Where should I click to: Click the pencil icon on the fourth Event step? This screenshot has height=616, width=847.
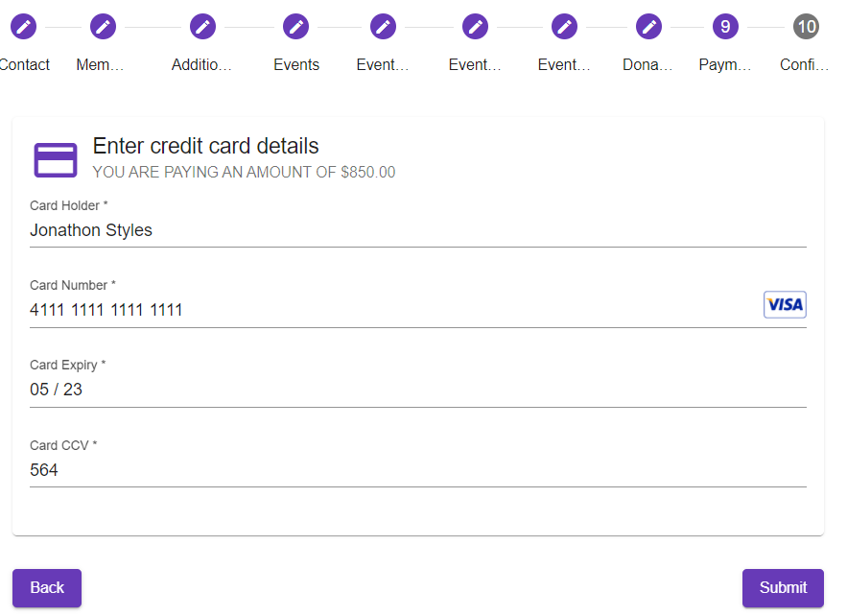pos(564,26)
